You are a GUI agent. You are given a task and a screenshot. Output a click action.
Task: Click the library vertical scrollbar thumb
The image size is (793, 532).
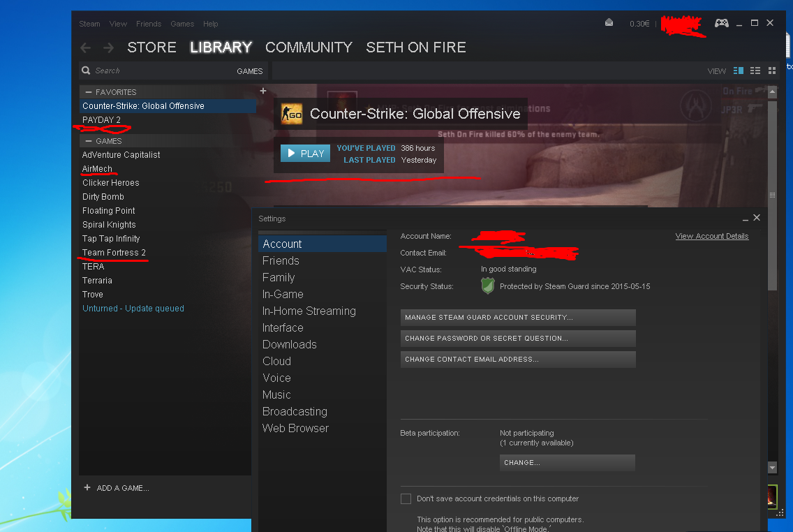point(772,195)
